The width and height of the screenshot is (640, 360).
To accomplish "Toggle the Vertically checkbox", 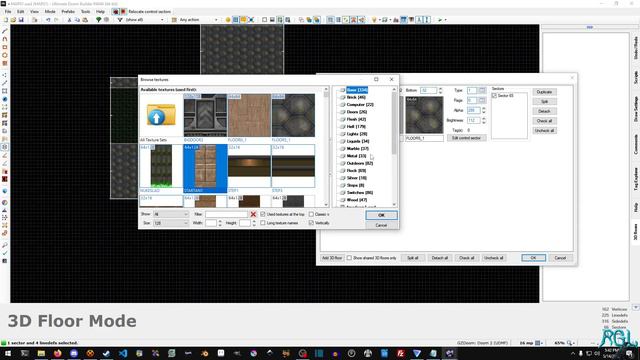I will tap(311, 223).
